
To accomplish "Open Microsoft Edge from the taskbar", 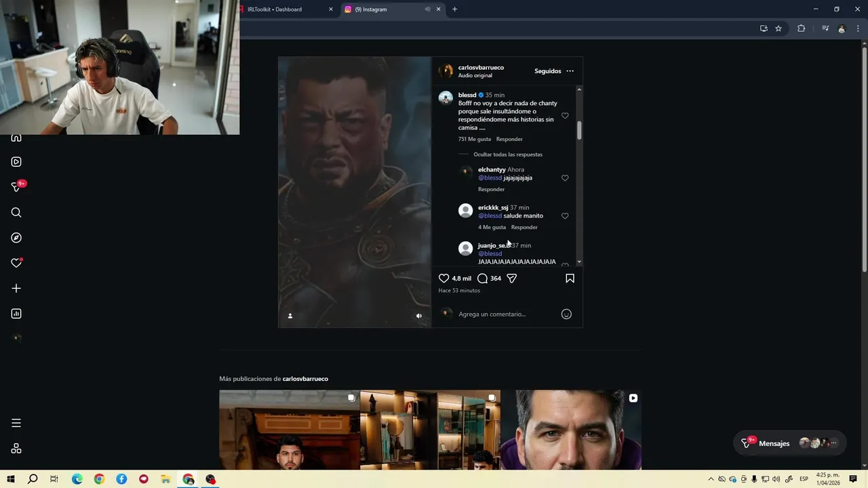I will (77, 479).
